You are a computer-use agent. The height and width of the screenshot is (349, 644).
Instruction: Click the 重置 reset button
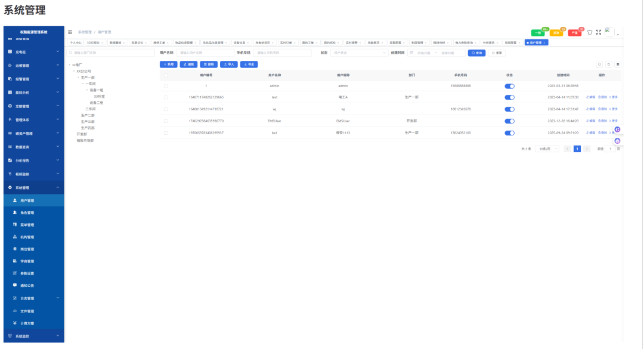[497, 53]
